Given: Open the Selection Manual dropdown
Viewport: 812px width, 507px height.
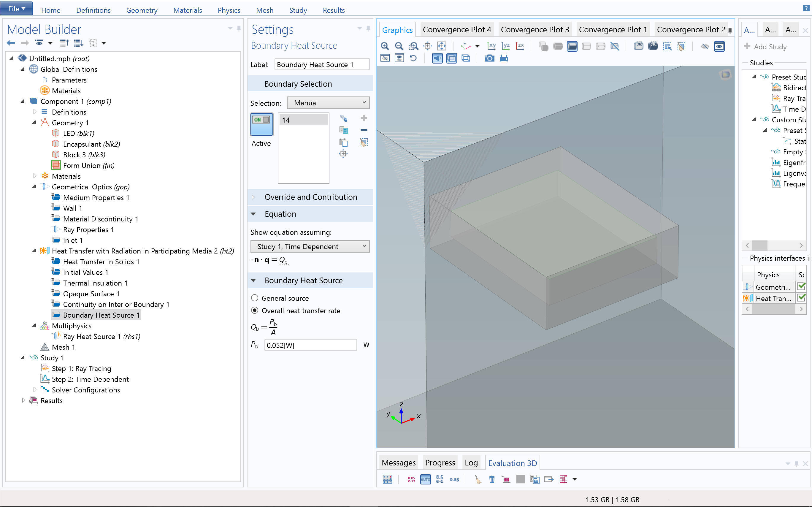Looking at the screenshot, I should pos(328,103).
